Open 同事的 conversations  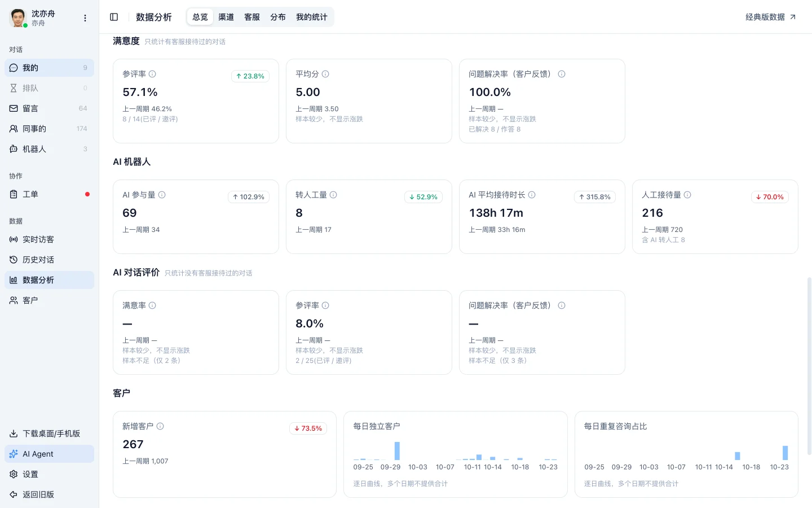click(49, 129)
